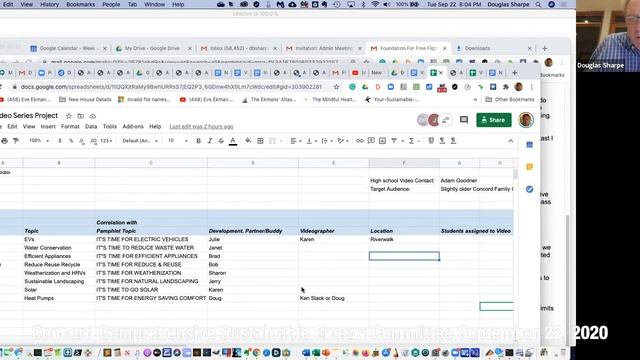
Task: Click the Wi-Fi icon in menu bar
Action: click(x=375, y=4)
